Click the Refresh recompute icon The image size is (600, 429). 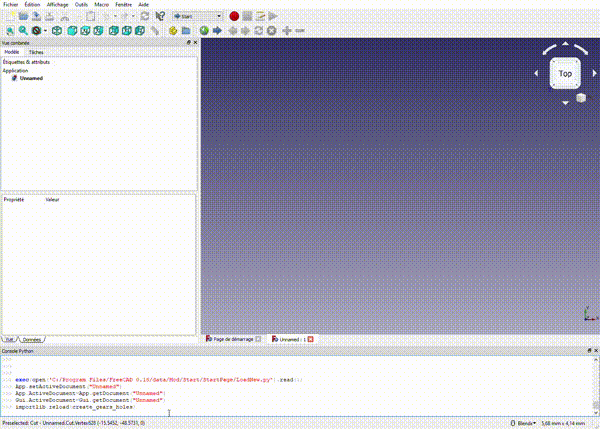click(x=145, y=16)
